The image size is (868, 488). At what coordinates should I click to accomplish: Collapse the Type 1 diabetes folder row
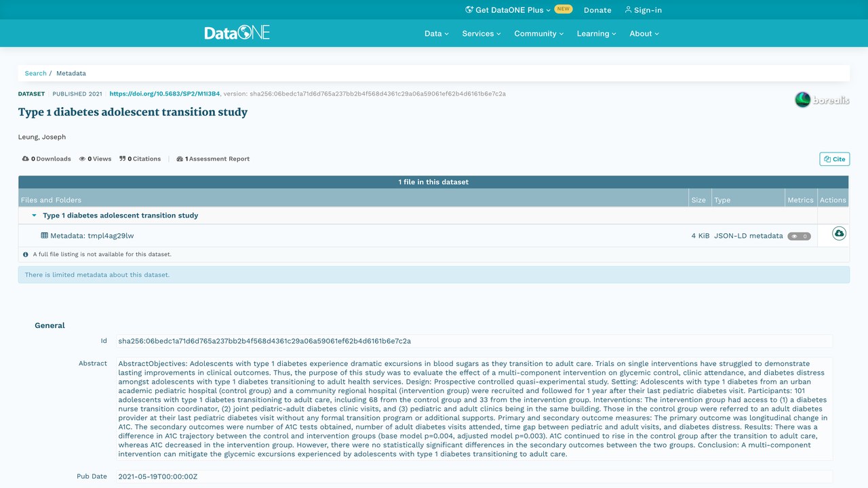[x=35, y=216]
